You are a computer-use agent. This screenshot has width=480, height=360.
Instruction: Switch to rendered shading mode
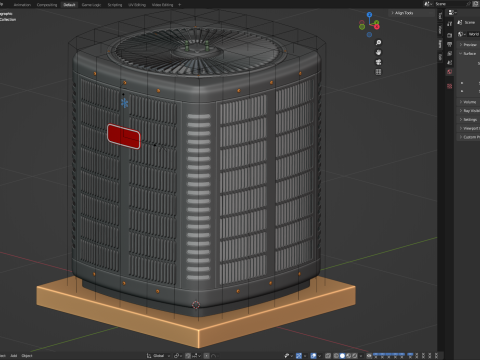click(355, 356)
